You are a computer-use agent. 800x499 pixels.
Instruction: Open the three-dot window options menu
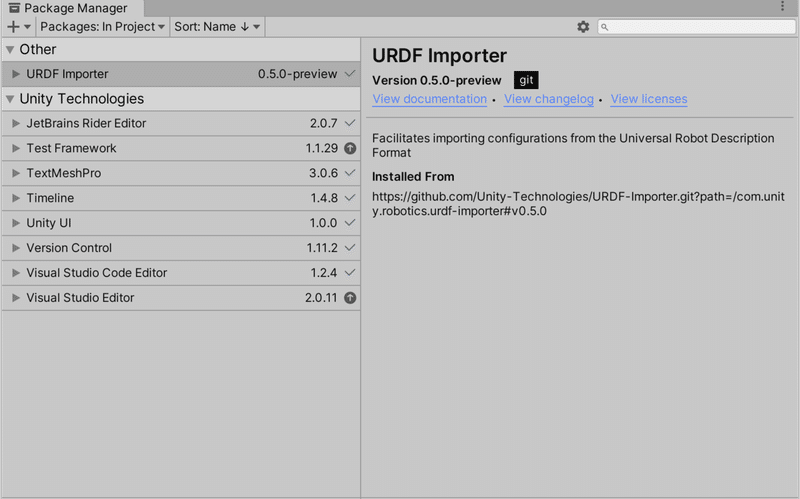[782, 6]
